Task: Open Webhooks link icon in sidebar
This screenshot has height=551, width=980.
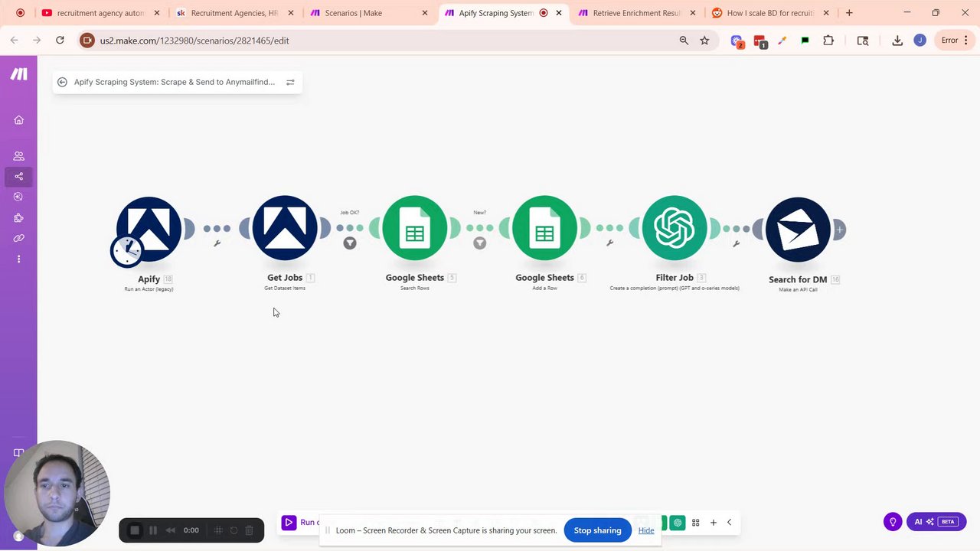Action: (19, 239)
